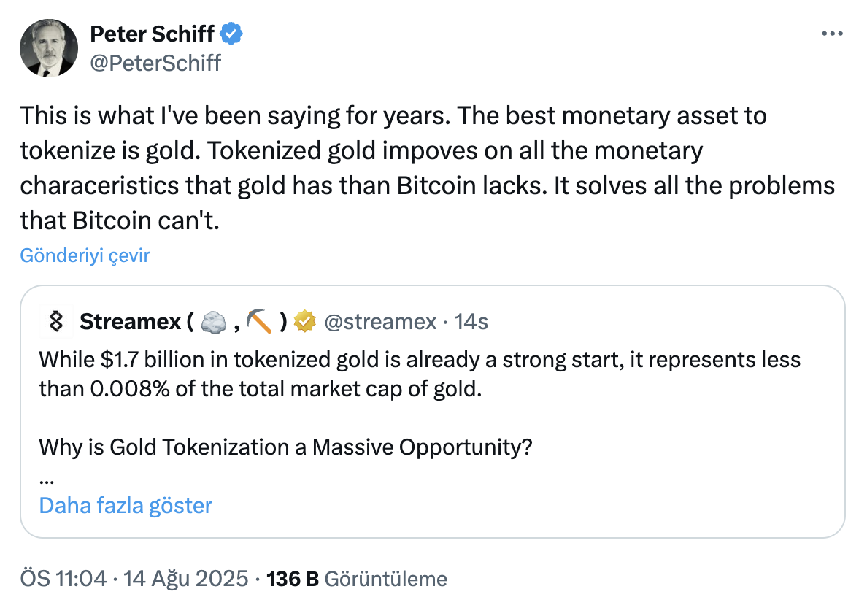The width and height of the screenshot is (867, 616).
Task: Click Gönderiyi çevir to translate the post
Action: [x=85, y=255]
